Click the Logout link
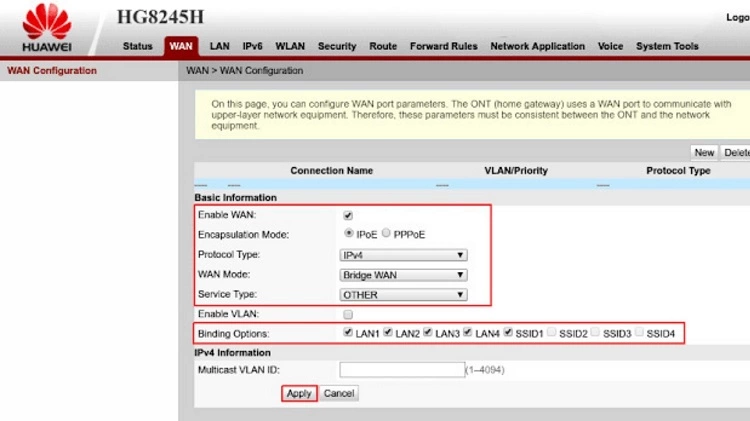The width and height of the screenshot is (750, 421). point(738,18)
